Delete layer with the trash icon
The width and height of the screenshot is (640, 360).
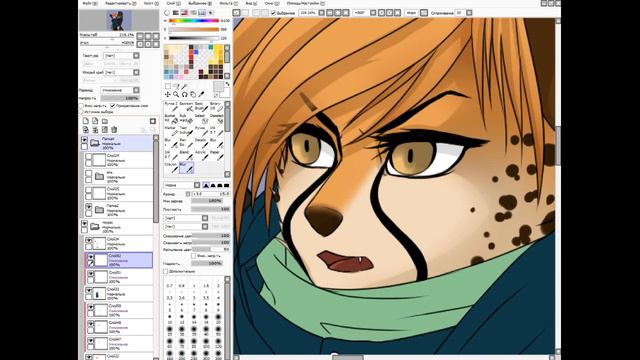coord(114,130)
